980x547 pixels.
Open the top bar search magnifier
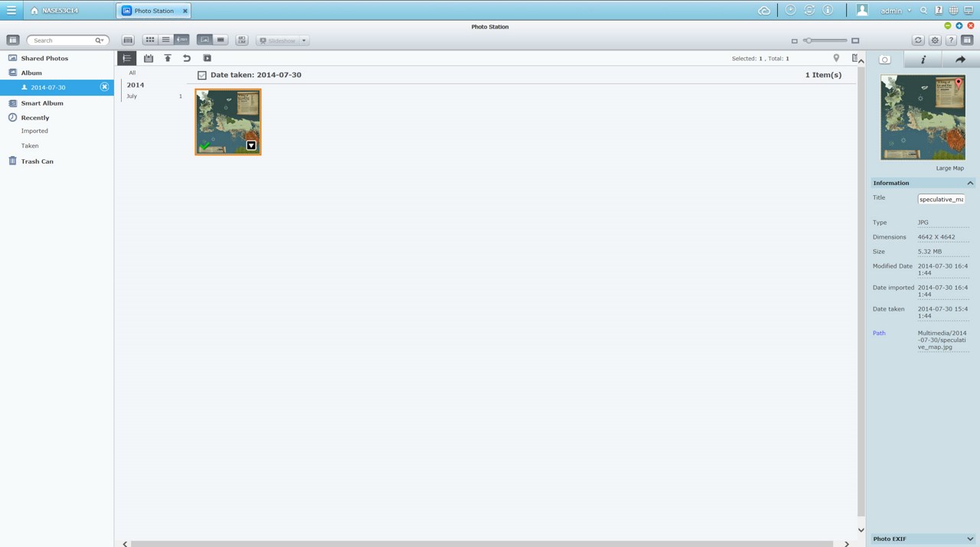(x=924, y=11)
